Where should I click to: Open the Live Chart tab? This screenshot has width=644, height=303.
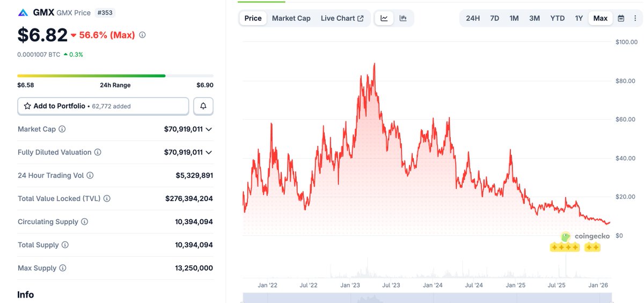click(342, 18)
